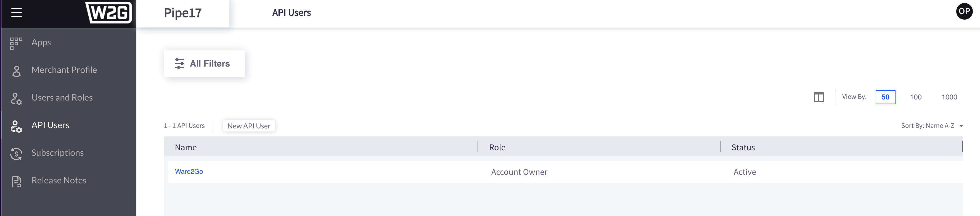Open the Ware2Go API user link

coord(189,172)
